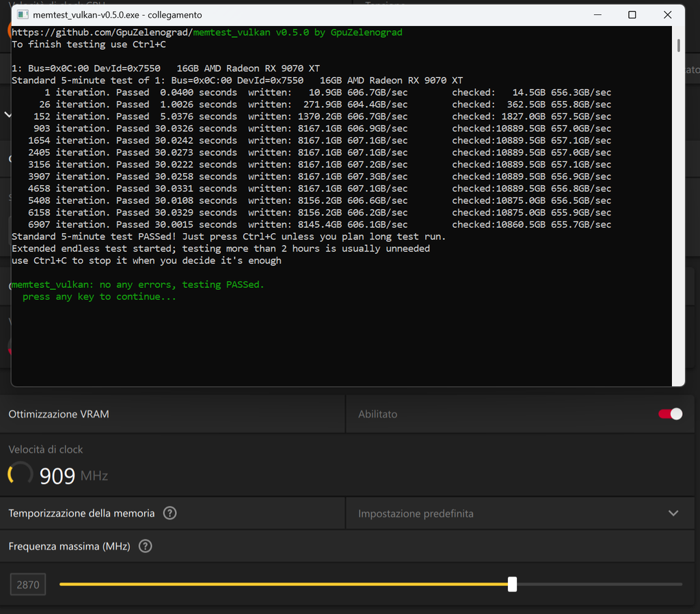Click the 'To finish testing use Ctrl+C' line
The height and width of the screenshot is (614, 700).
tap(89, 44)
